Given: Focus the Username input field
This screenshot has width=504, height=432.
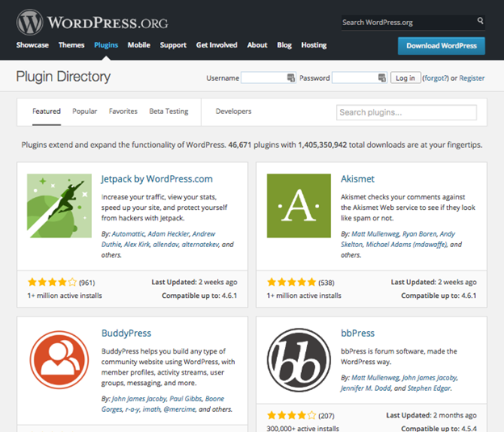Looking at the screenshot, I should 268,78.
